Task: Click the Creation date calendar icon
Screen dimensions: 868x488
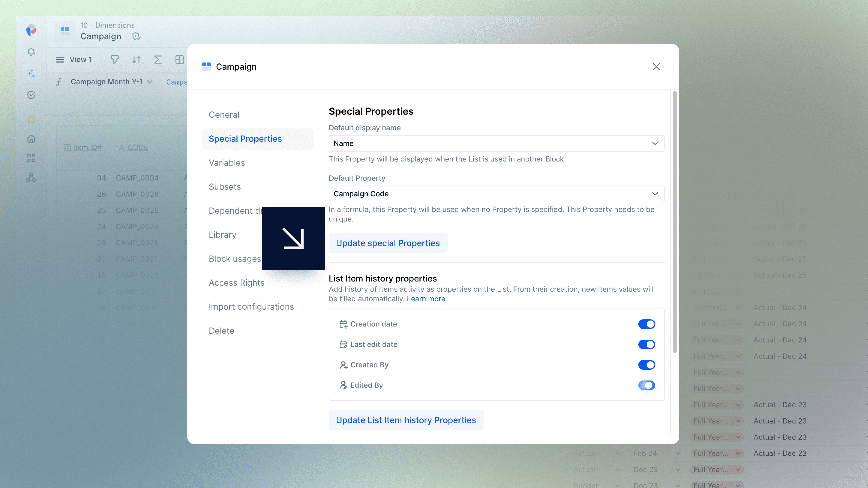Action: pyautogui.click(x=343, y=324)
